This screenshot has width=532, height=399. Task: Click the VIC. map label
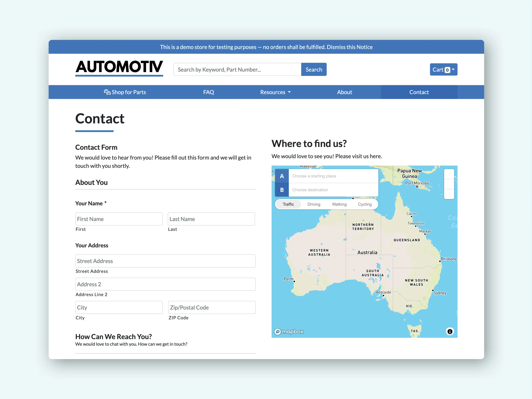pos(410,306)
